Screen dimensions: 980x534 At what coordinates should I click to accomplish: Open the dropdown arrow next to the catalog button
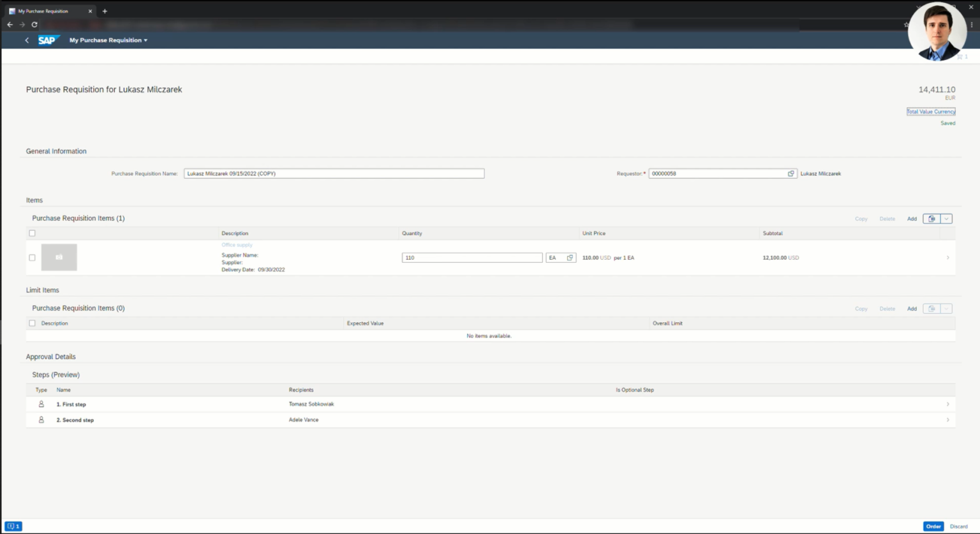coord(946,218)
